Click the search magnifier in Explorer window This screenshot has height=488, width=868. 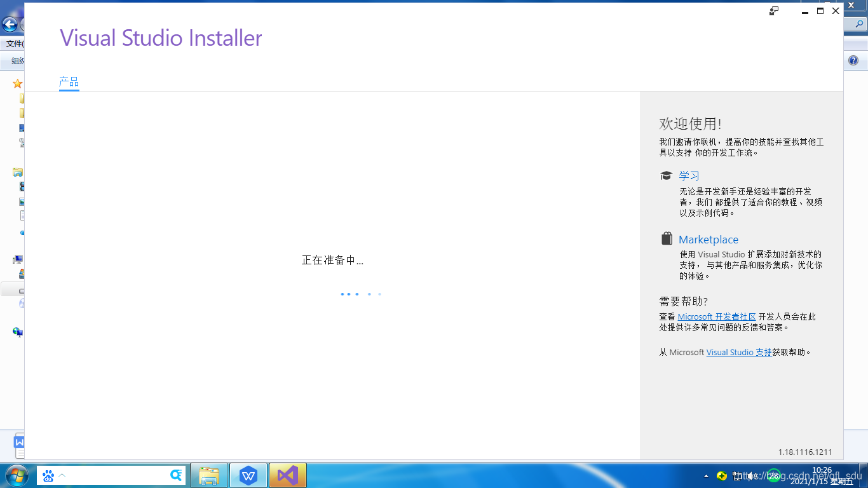(859, 25)
